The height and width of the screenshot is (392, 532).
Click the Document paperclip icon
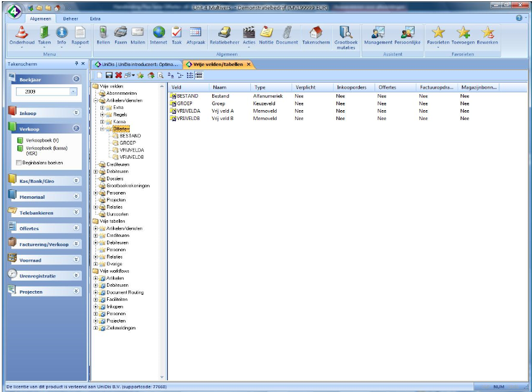coord(287,33)
